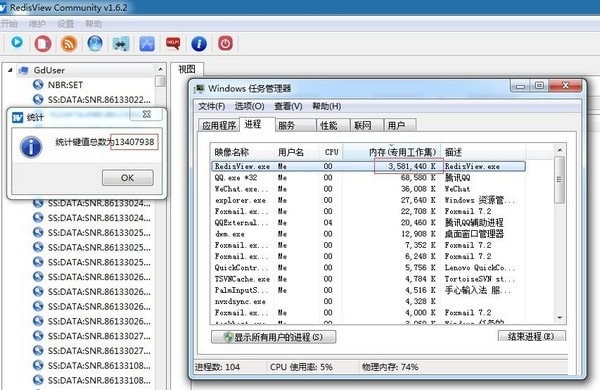This screenshot has height=390, width=600.
Task: Switch to the 用户 tab
Action: pos(400,126)
